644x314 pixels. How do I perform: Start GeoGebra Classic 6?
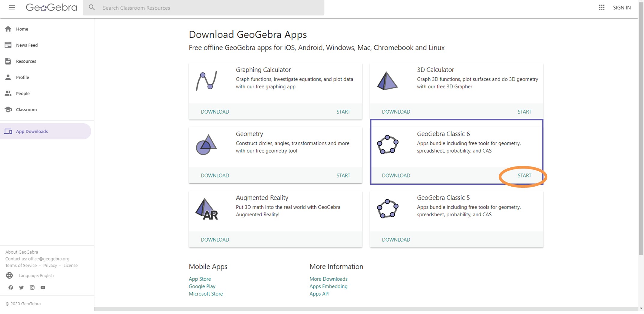524,175
